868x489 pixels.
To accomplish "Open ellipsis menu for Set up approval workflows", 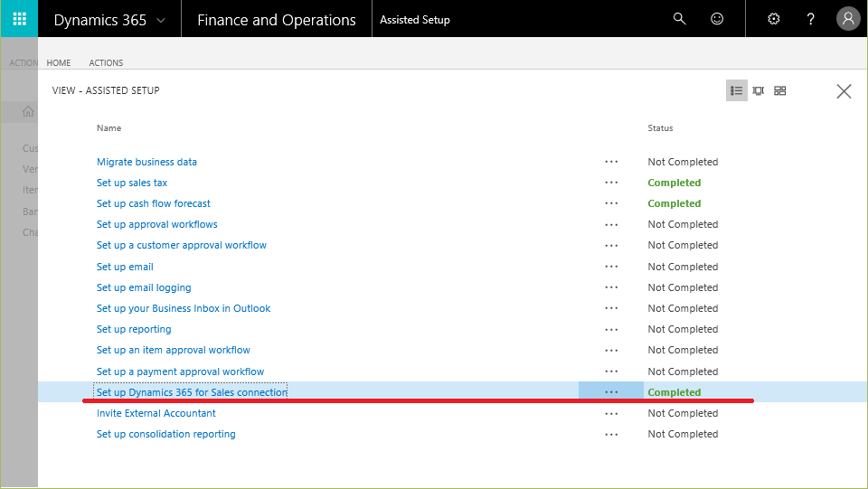I will [x=611, y=224].
